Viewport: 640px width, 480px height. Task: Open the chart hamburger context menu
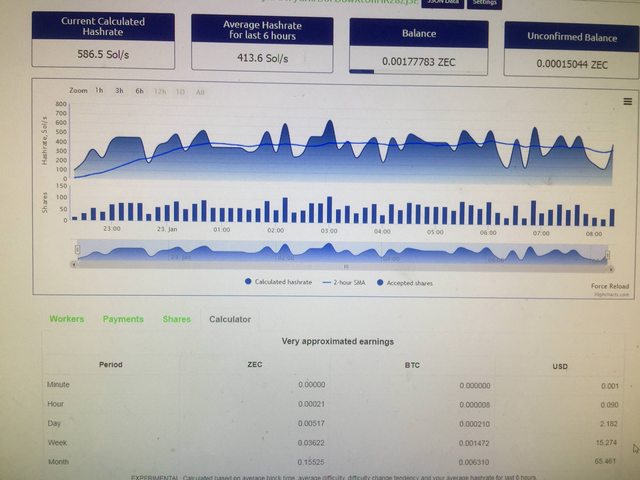tap(628, 102)
